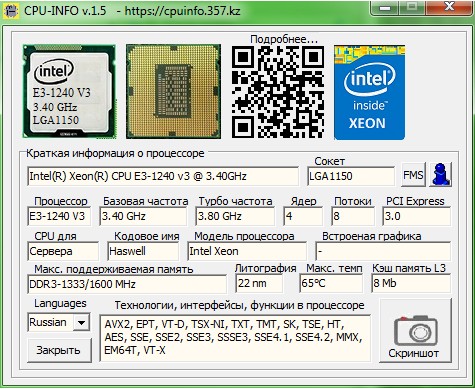This screenshot has height=389, width=475.
Task: Click the Технологии, интерфейсы, функции label
Action: 239,305
